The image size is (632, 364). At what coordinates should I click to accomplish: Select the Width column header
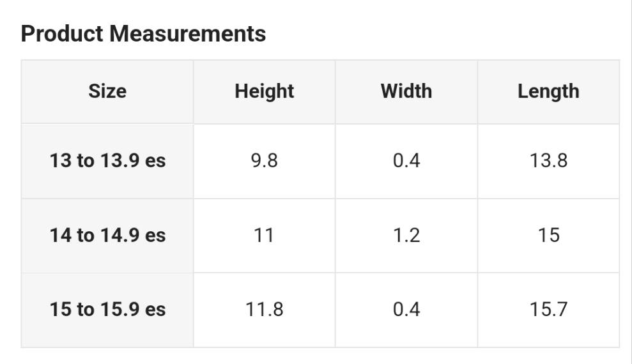(x=406, y=91)
